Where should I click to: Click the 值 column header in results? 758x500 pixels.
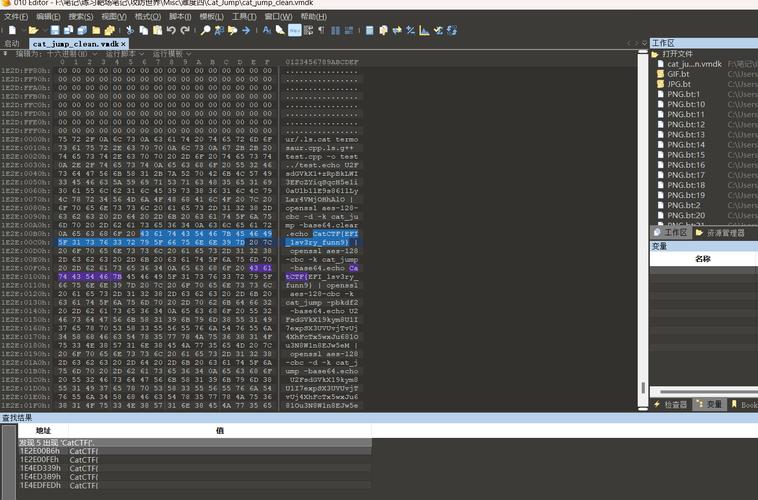[220, 430]
